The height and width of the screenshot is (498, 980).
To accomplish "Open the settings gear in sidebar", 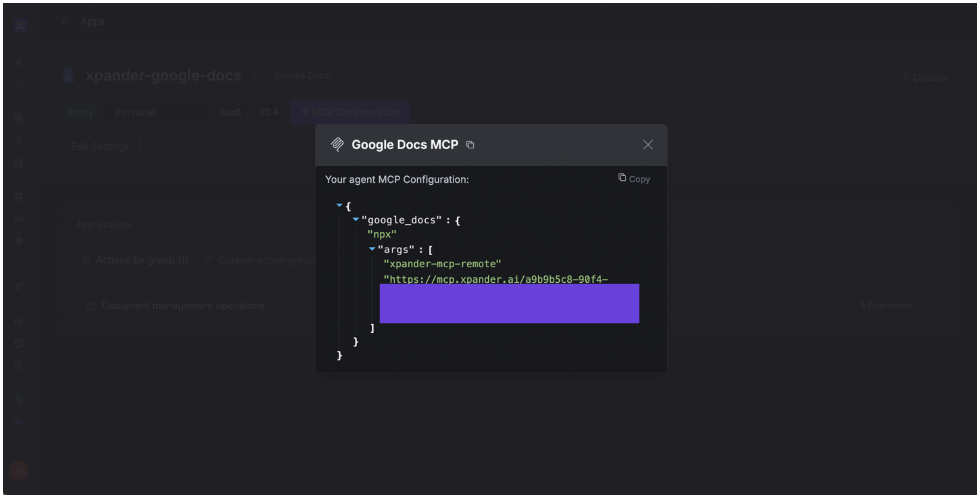I will pyautogui.click(x=19, y=321).
